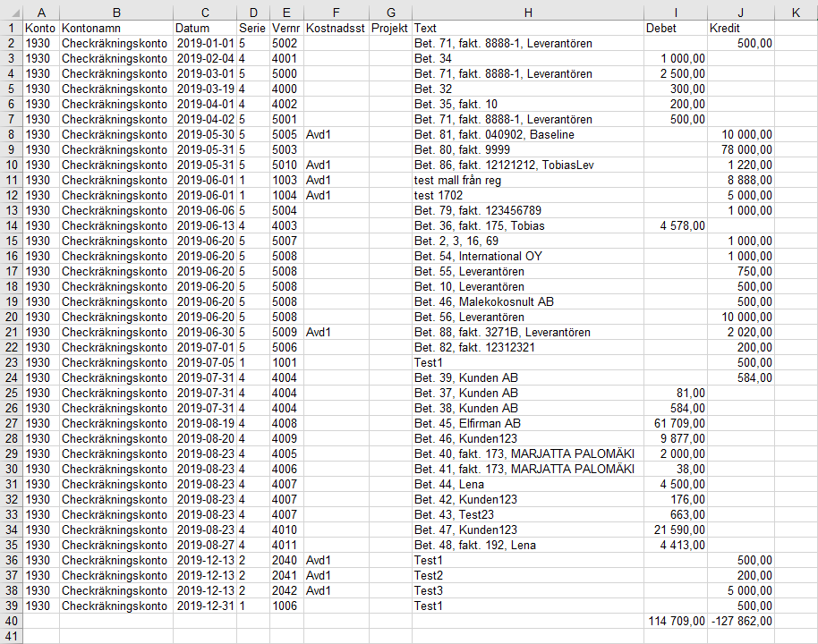Click the Projekt header cell
818x644 pixels.
pyautogui.click(x=391, y=28)
